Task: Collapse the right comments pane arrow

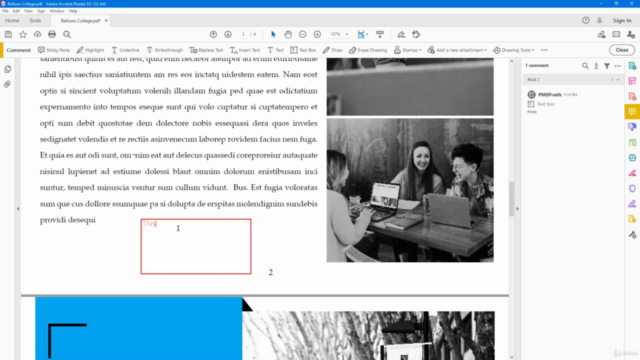Action: [x=517, y=209]
